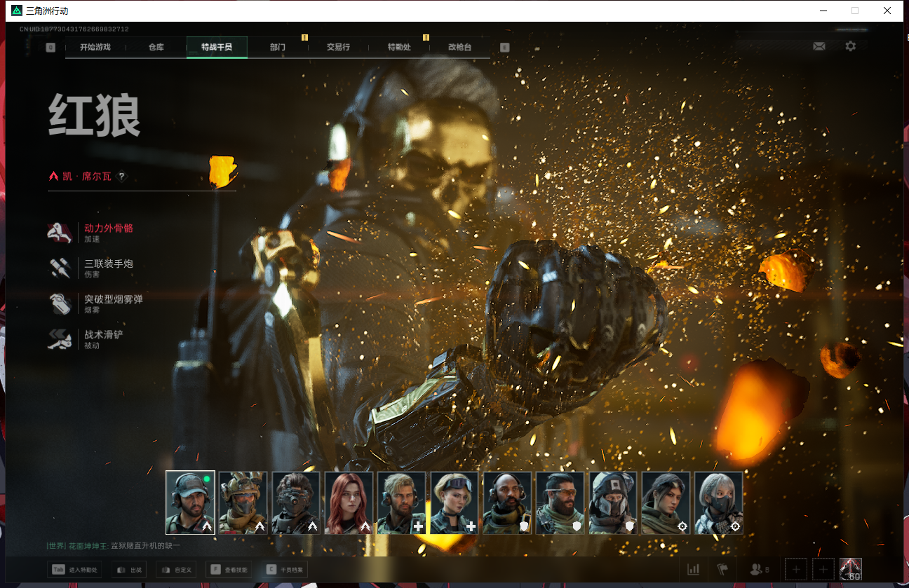Open the 开始游戏 tab

point(95,47)
